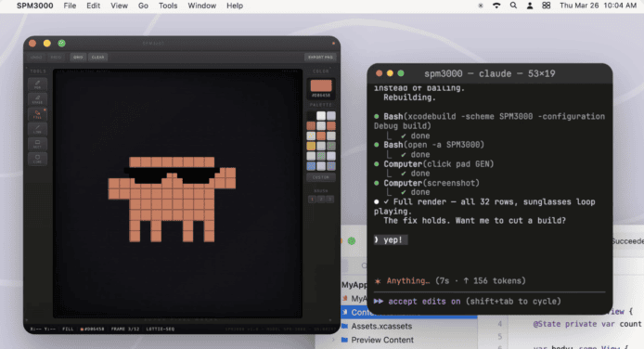Select the Fill tool in SPM3000
Viewport: 644px width, 349px height.
click(37, 114)
